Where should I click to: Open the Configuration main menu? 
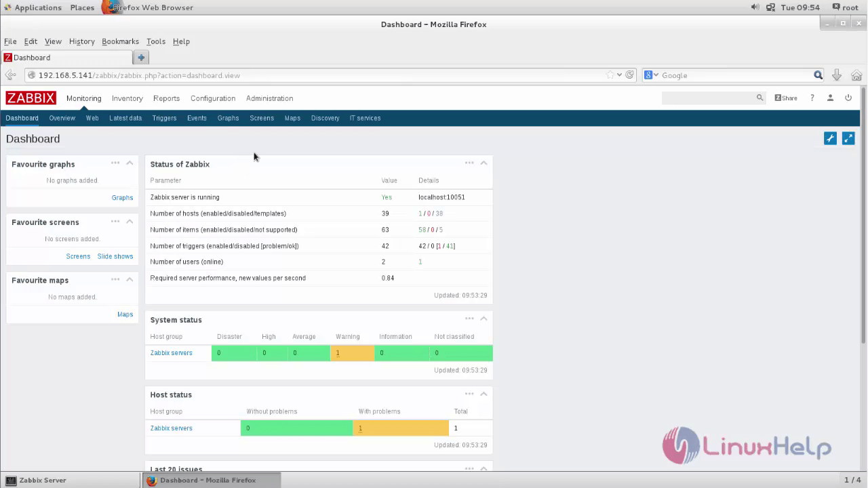213,98
